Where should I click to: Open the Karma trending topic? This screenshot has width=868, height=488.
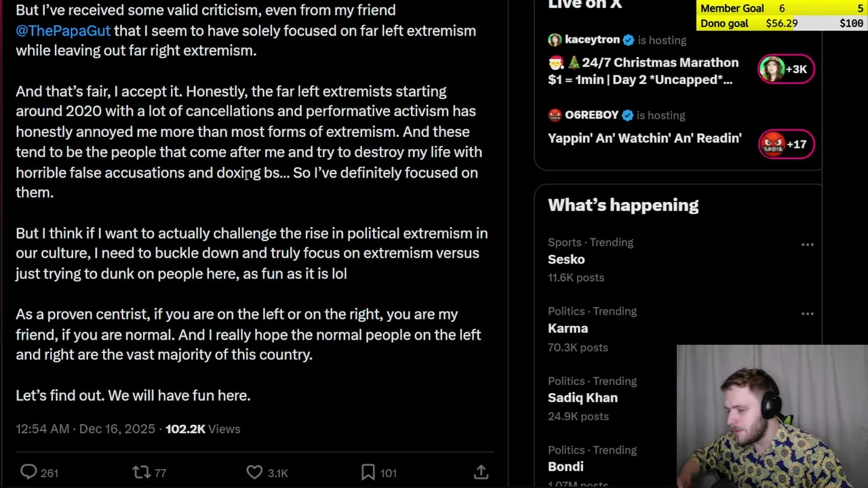click(568, 329)
